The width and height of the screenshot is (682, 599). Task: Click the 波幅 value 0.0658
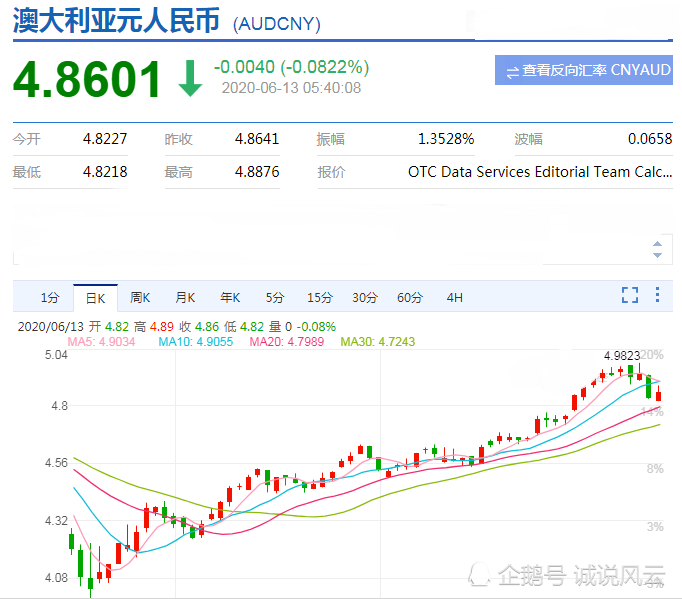[x=650, y=139]
